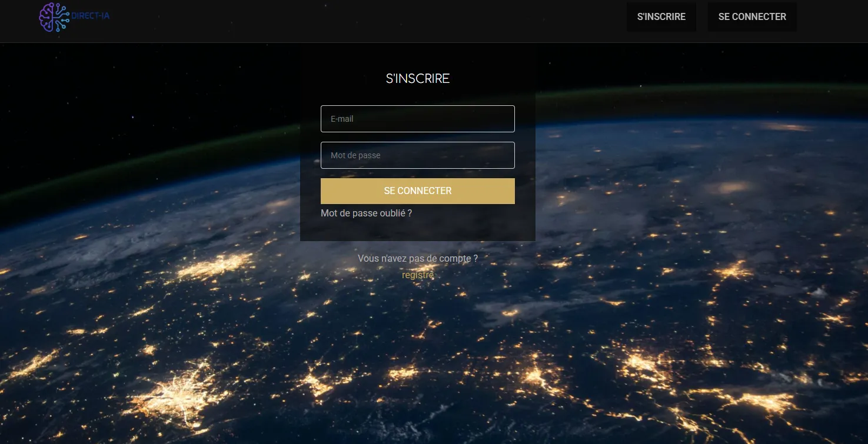Focus the 'Mot de passe' password field
Viewport: 868px width, 444px height.
pyautogui.click(x=417, y=155)
